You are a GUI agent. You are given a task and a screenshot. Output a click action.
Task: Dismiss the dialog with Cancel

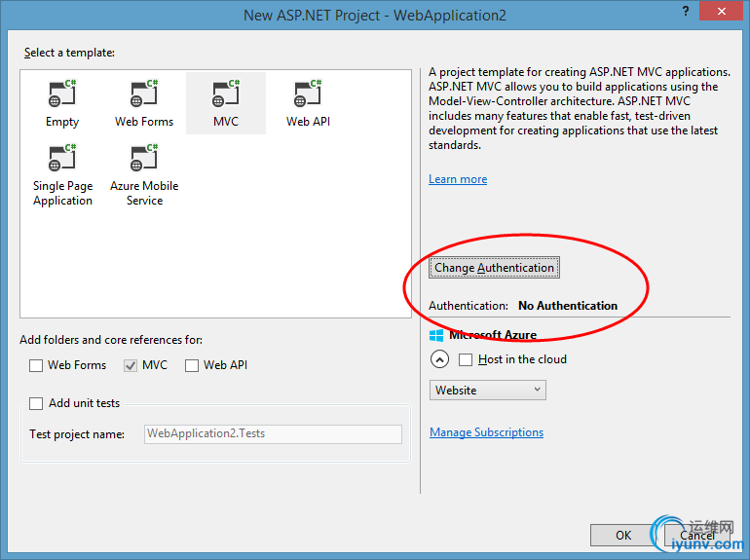(x=696, y=535)
